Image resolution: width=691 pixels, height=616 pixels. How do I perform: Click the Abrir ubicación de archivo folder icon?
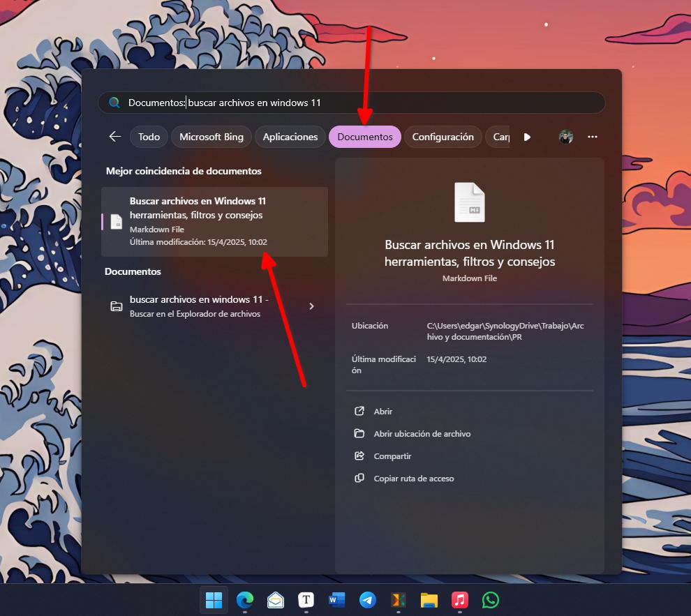[359, 433]
